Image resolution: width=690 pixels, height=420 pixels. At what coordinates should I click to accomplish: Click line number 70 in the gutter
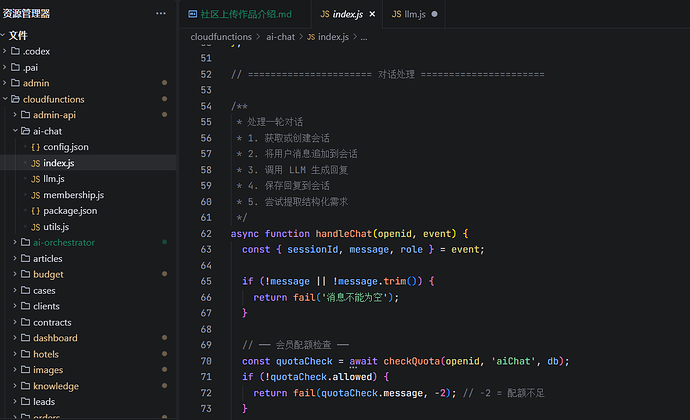click(x=206, y=361)
